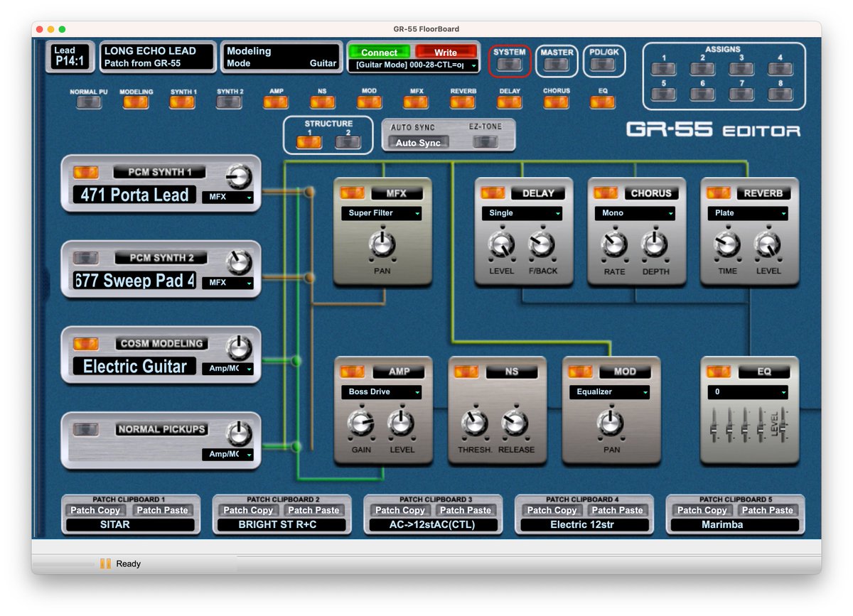Image resolution: width=853 pixels, height=616 pixels.
Task: Click the 471 Porta Lead tone display
Action: (135, 195)
